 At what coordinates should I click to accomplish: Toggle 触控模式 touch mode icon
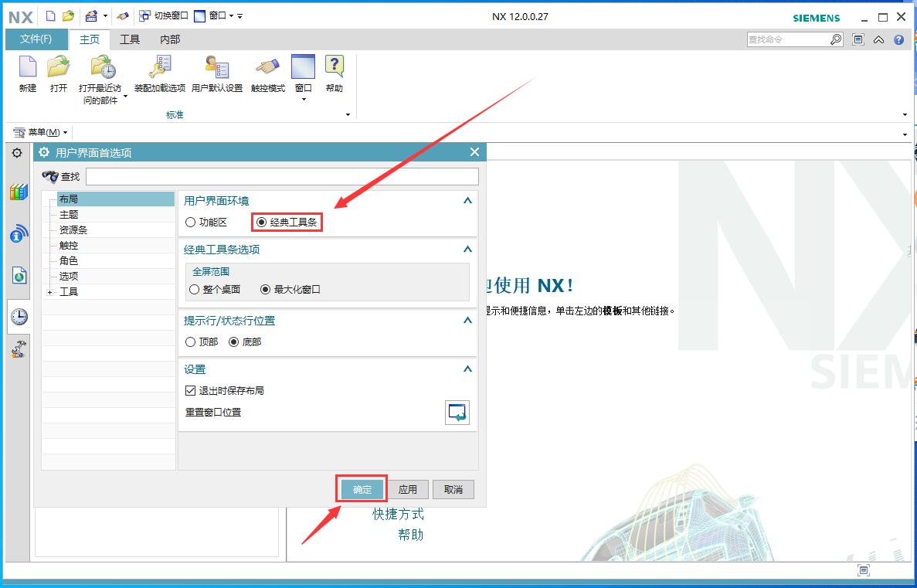click(x=268, y=69)
